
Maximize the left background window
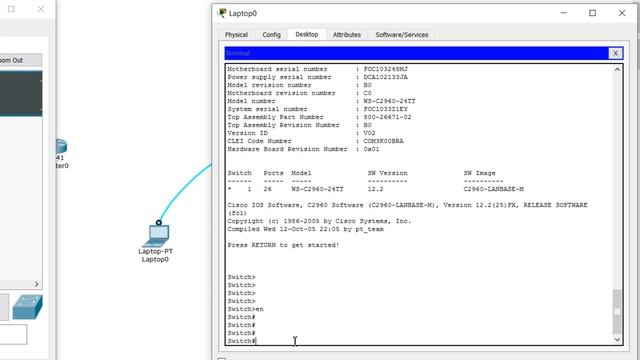[11, 9]
